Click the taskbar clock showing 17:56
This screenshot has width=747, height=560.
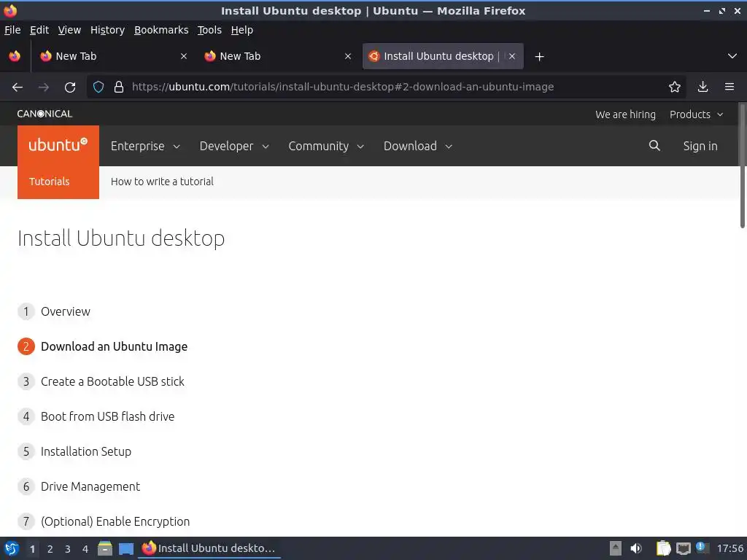click(x=729, y=548)
